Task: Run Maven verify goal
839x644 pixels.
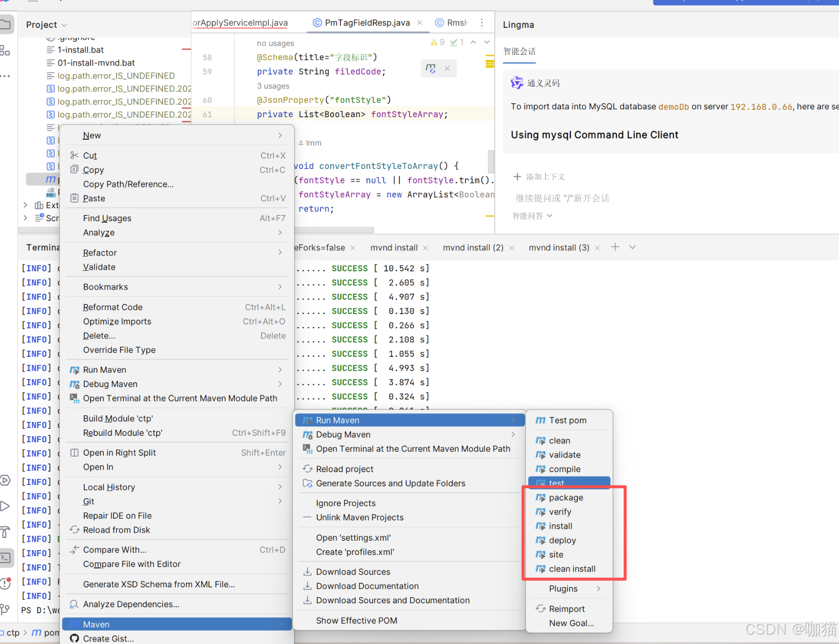Action: click(569, 512)
